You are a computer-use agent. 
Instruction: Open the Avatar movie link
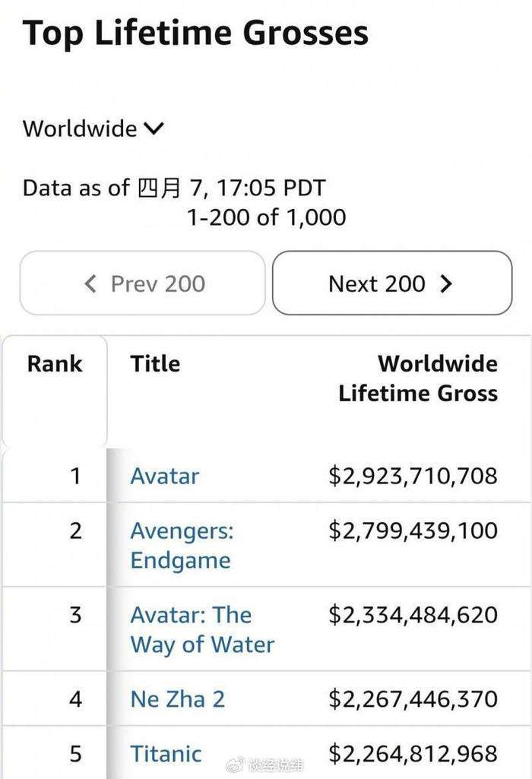pos(165,476)
